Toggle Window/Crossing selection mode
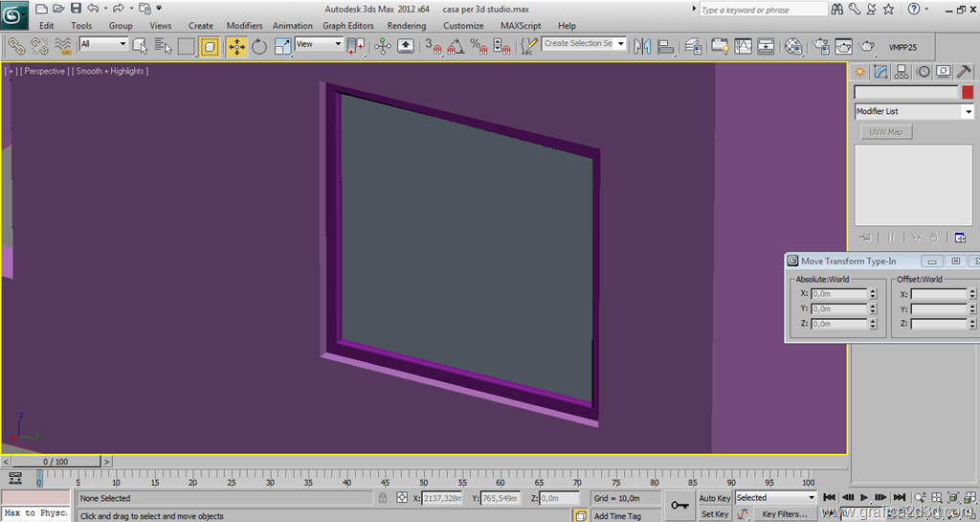 click(x=210, y=46)
